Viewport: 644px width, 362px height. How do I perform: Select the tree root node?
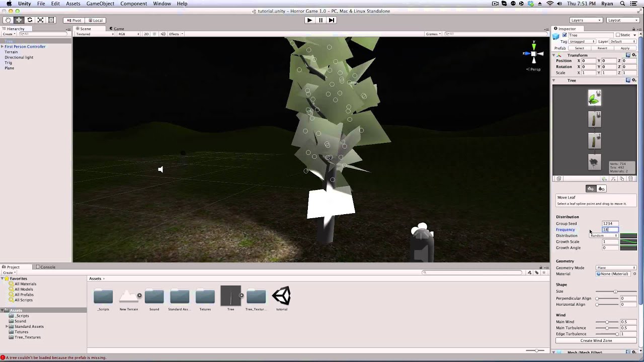[x=594, y=162]
